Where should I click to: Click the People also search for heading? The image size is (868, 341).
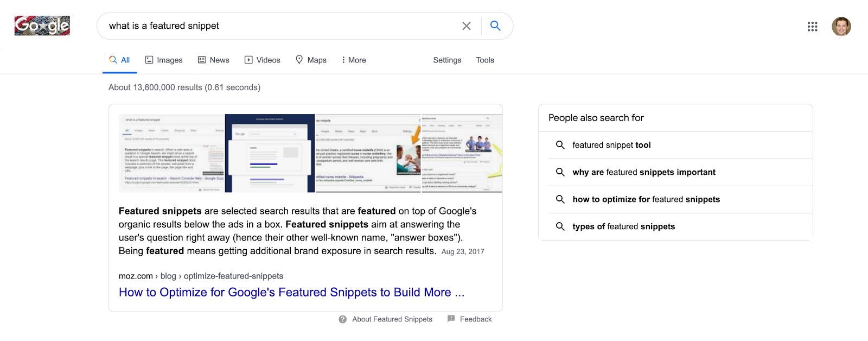[596, 118]
